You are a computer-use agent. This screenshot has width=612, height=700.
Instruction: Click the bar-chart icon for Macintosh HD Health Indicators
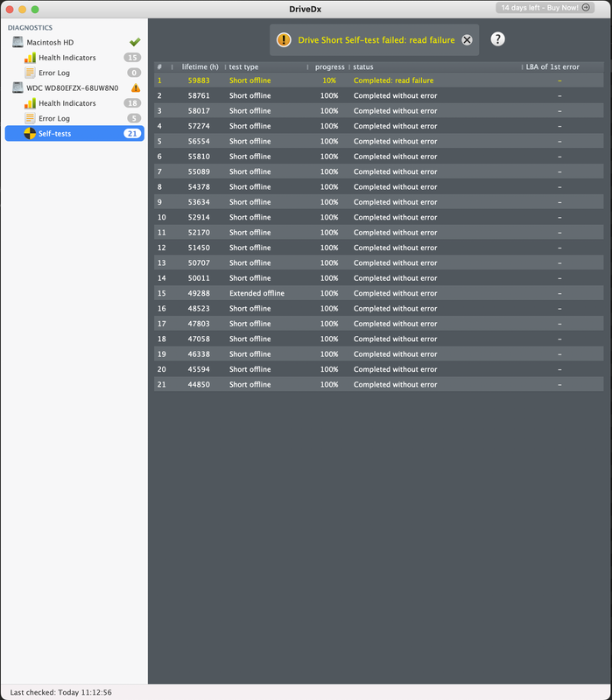(x=30, y=58)
